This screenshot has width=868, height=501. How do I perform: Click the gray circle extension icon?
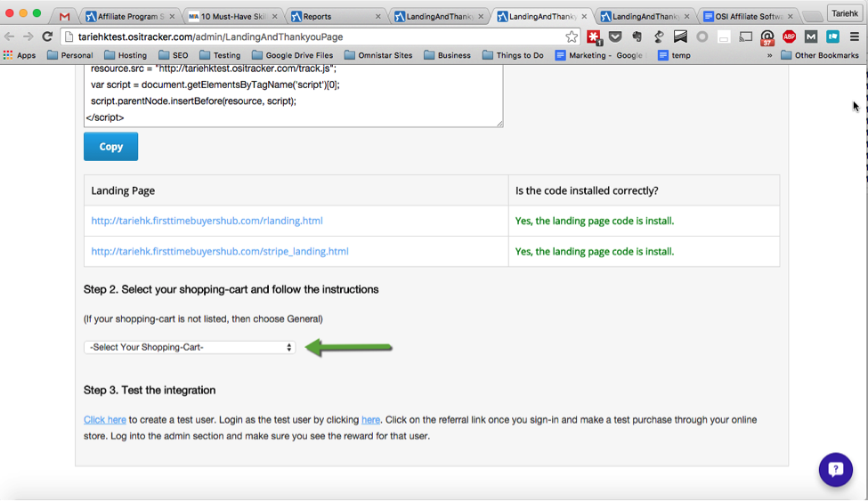(702, 37)
